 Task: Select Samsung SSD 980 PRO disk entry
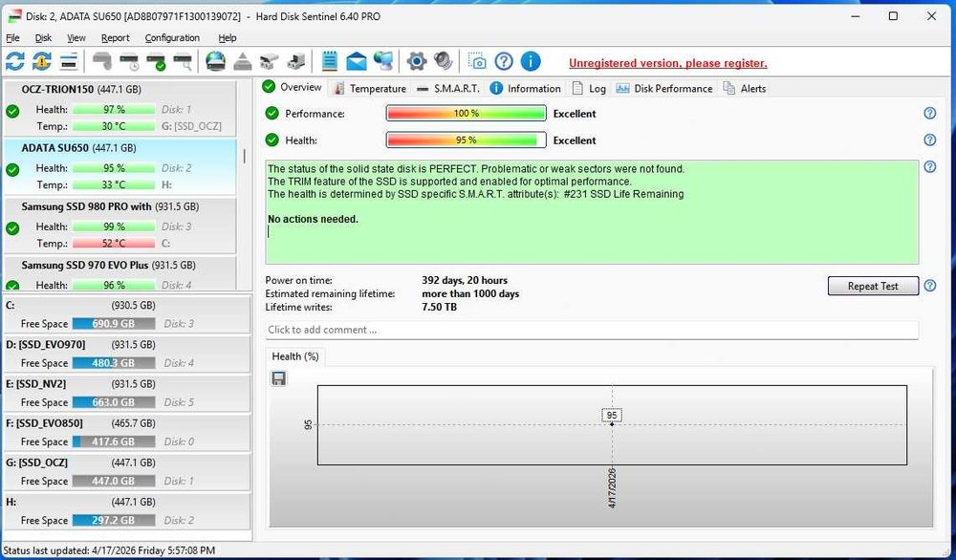click(x=120, y=225)
